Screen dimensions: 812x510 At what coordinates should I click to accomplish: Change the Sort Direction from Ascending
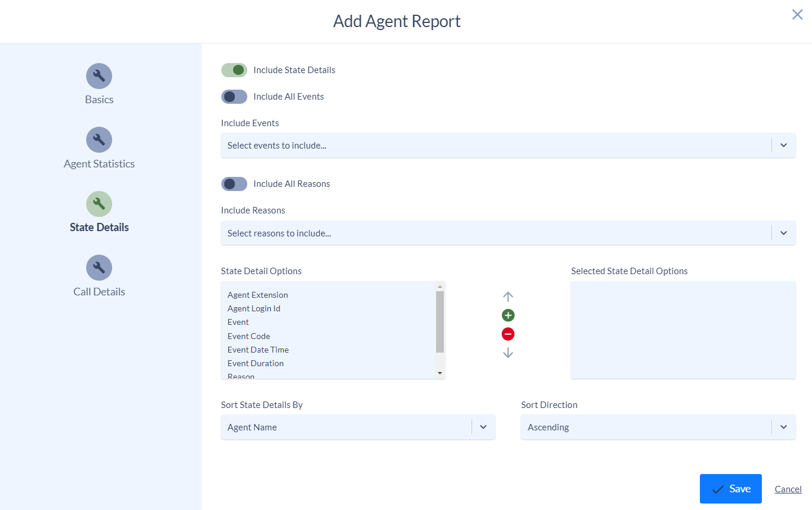point(784,427)
